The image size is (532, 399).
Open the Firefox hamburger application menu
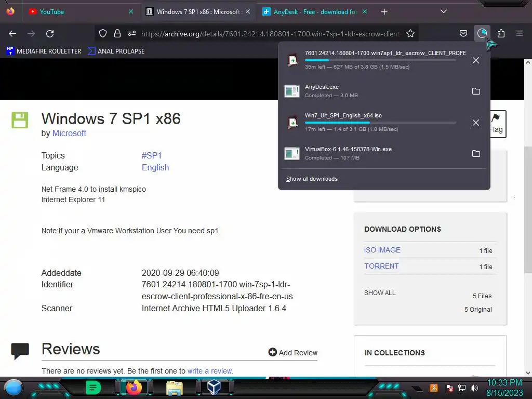pyautogui.click(x=520, y=33)
